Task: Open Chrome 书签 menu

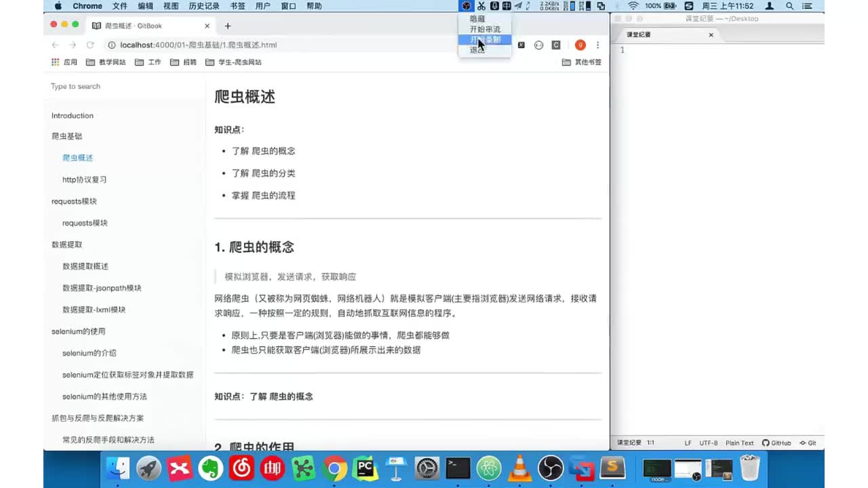Action: pyautogui.click(x=237, y=5)
